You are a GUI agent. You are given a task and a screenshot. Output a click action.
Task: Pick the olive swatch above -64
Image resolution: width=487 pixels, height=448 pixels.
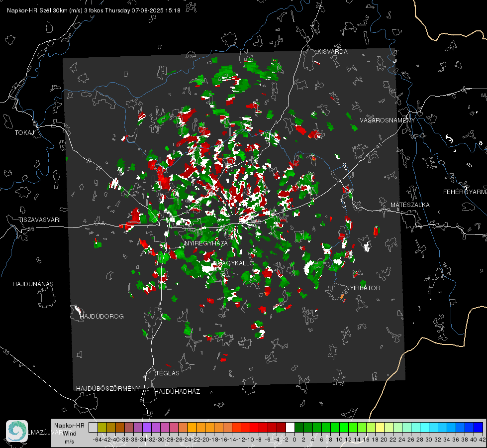tap(102, 427)
